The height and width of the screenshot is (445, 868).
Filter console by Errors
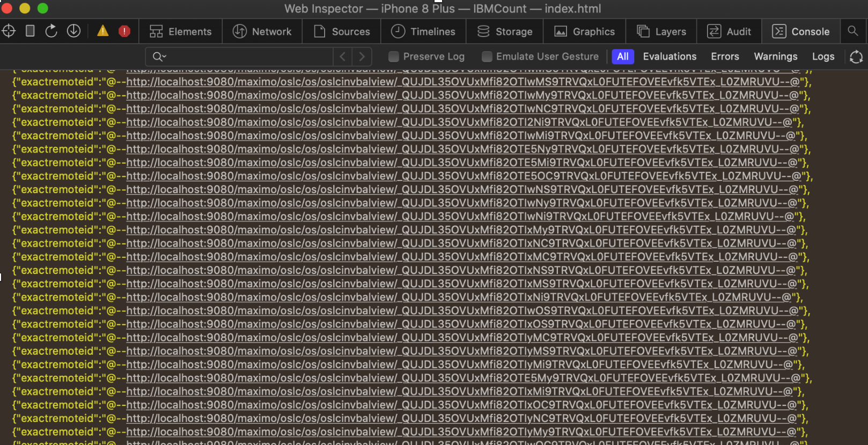pyautogui.click(x=725, y=56)
